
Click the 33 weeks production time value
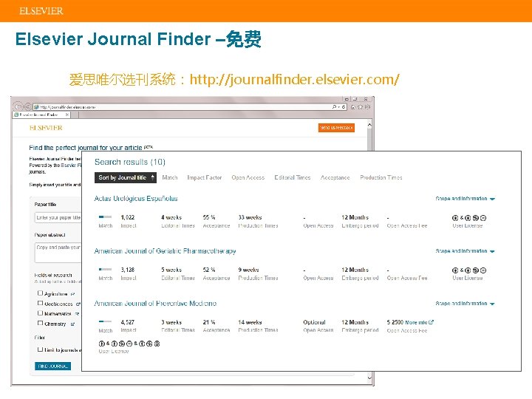coord(250,217)
